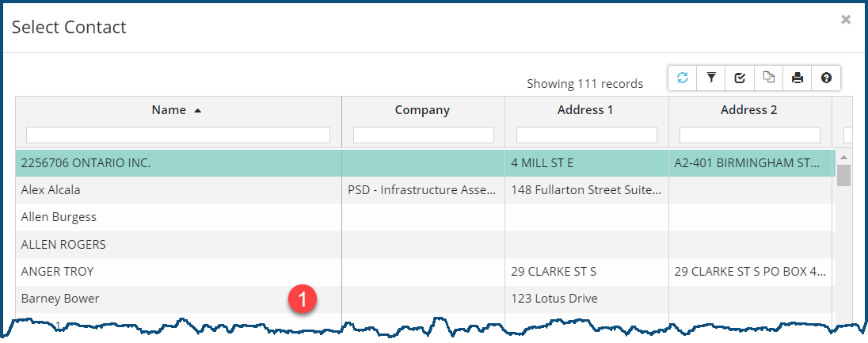The image size is (868, 343).
Task: Focus the Address 1 filter field
Action: tap(586, 135)
